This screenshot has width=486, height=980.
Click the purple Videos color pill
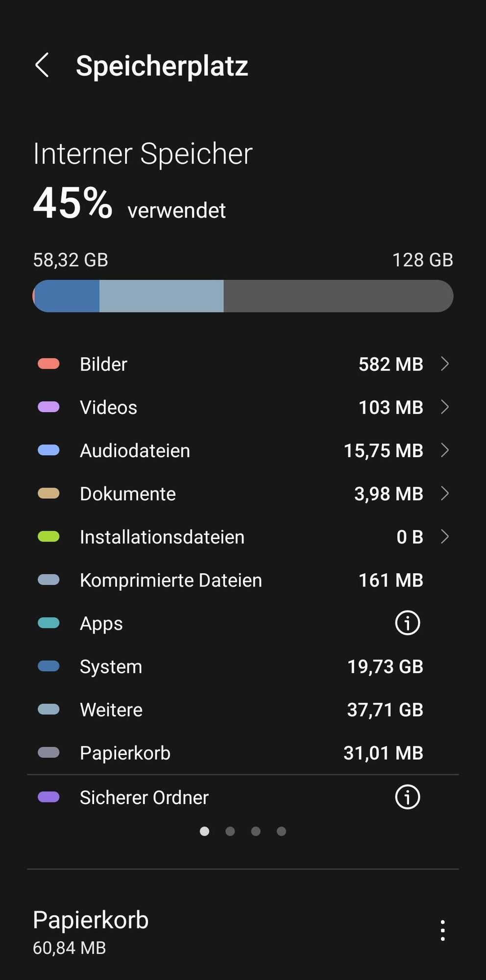click(49, 407)
